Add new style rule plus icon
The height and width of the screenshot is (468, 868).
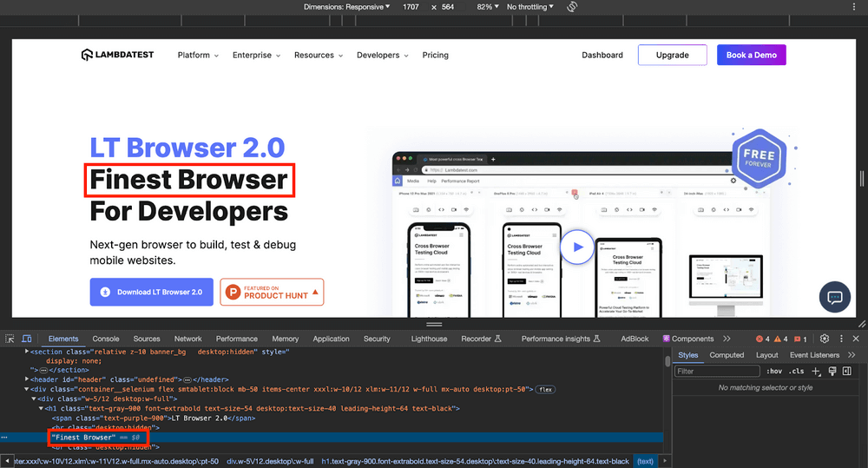(816, 371)
